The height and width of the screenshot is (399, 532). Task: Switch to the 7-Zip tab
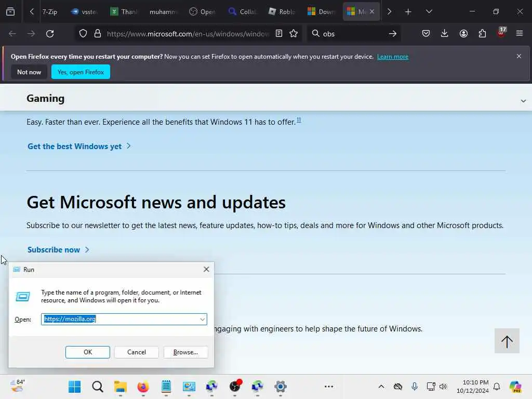pyautogui.click(x=49, y=12)
